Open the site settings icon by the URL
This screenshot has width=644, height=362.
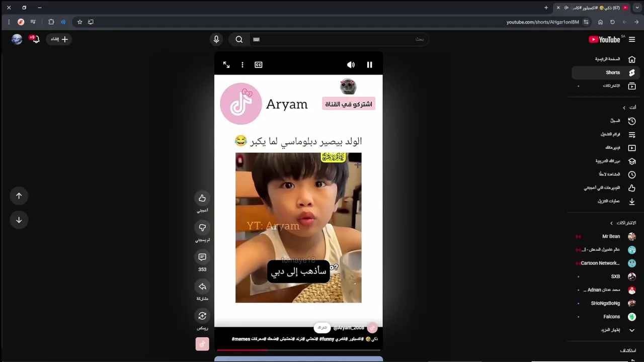(586, 22)
